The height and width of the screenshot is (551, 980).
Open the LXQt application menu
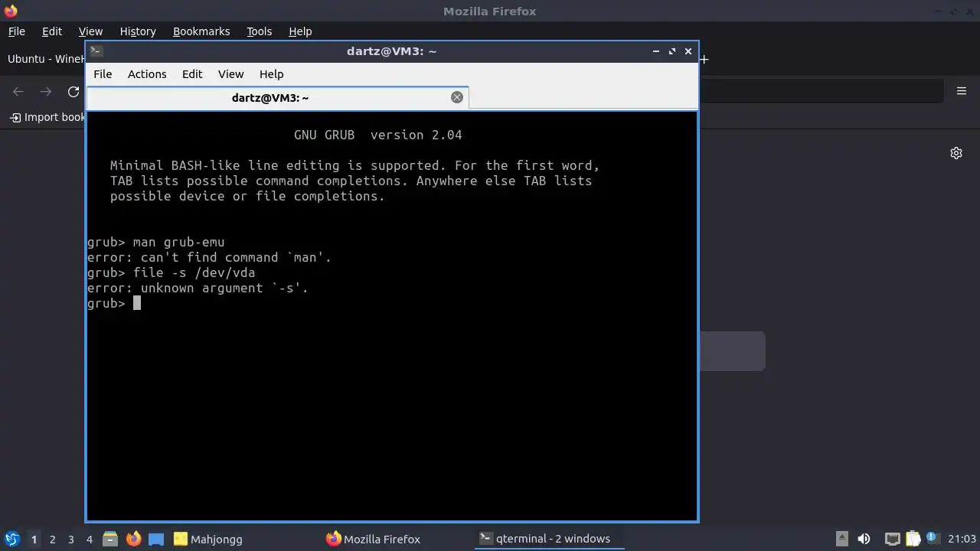(11, 539)
